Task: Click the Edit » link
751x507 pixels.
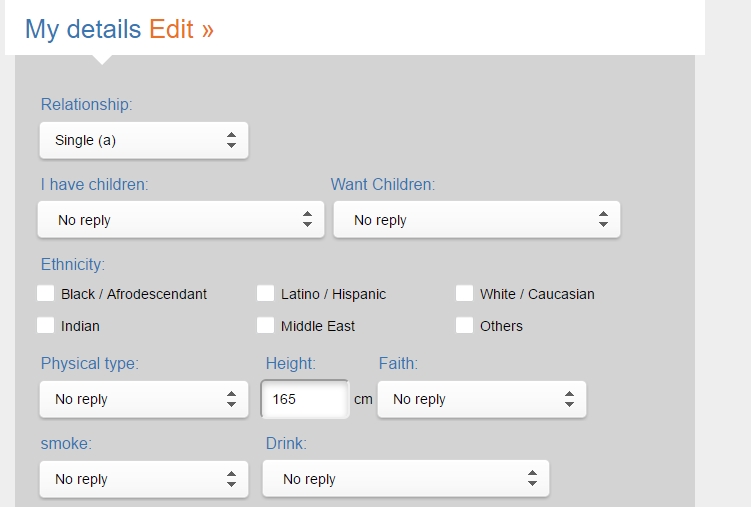Action: pyautogui.click(x=181, y=29)
